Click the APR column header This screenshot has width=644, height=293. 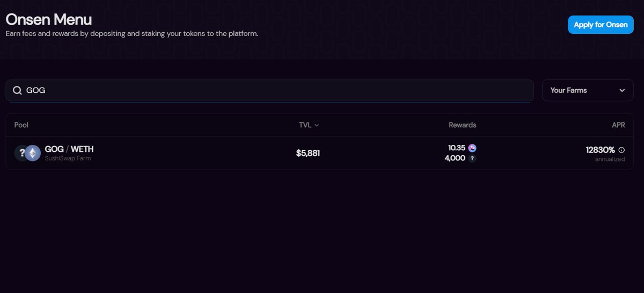(618, 125)
